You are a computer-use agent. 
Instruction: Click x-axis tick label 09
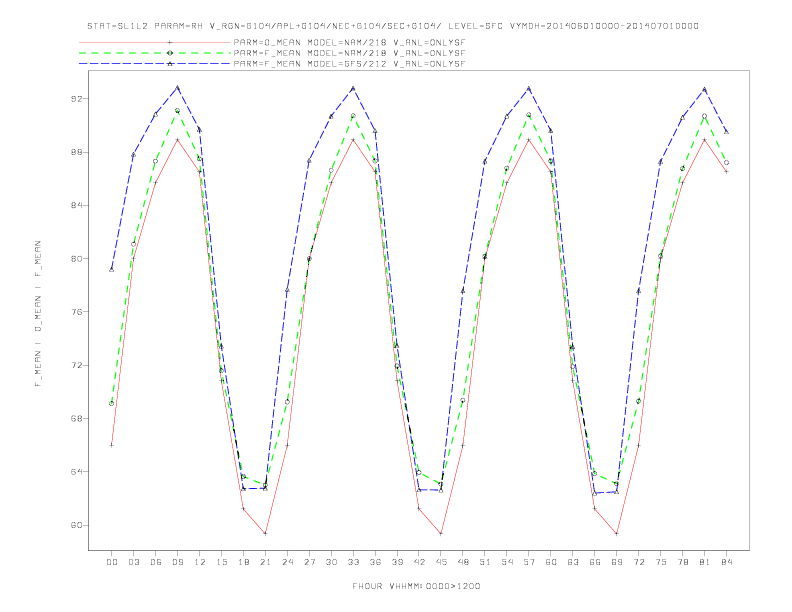177,562
